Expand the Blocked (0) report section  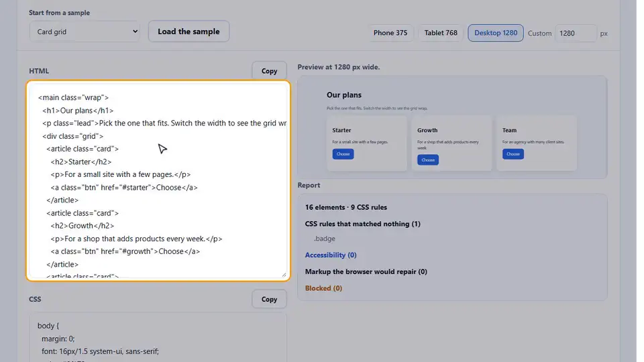pos(323,288)
